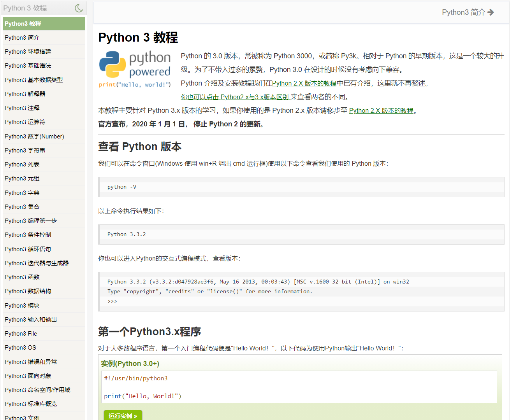This screenshot has width=510, height=420.
Task: Open Python3 迭代器与生成器 chapter
Action: coord(44,263)
